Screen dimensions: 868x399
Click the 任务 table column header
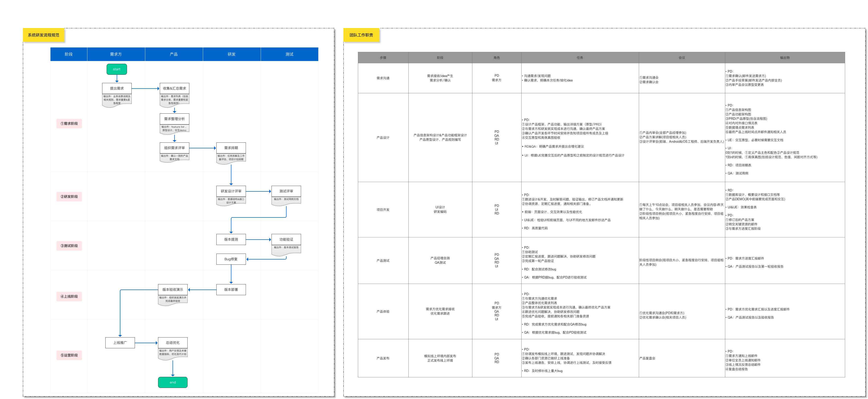[x=579, y=58]
